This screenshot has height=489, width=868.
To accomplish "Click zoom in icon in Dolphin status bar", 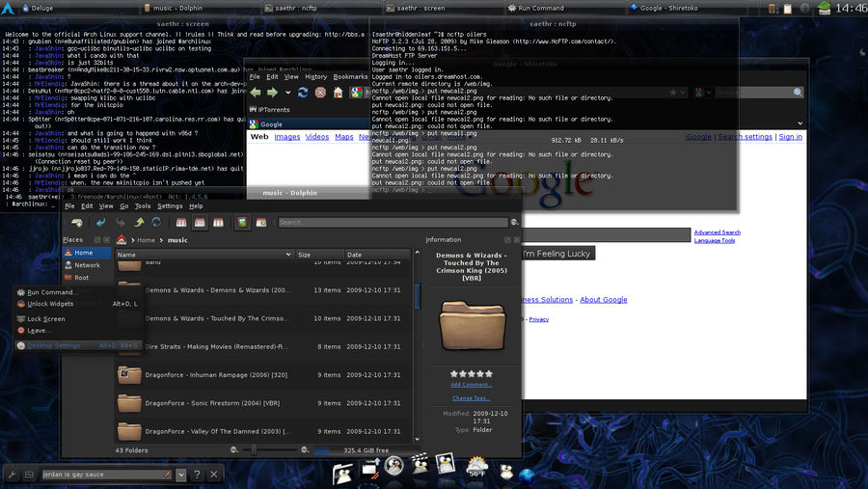I will click(305, 450).
